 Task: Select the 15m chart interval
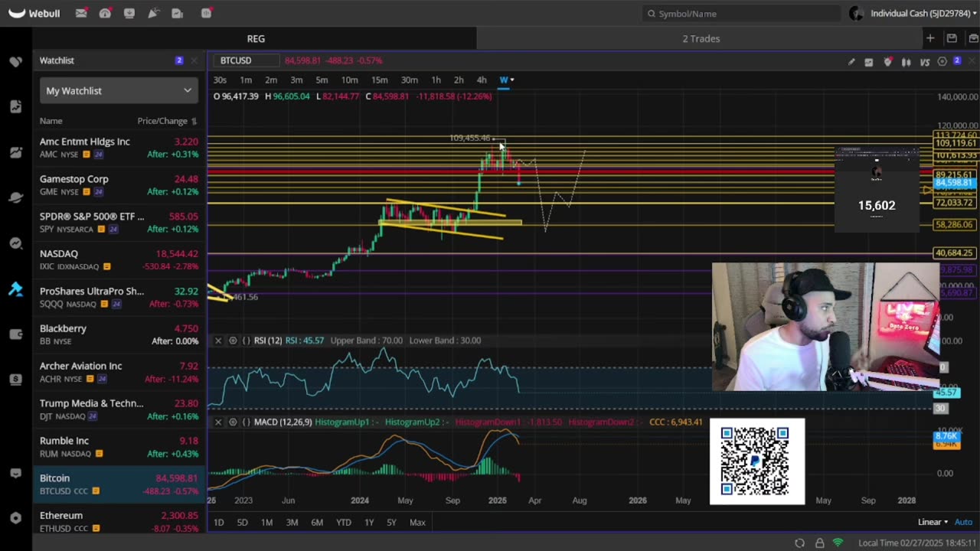click(x=379, y=80)
